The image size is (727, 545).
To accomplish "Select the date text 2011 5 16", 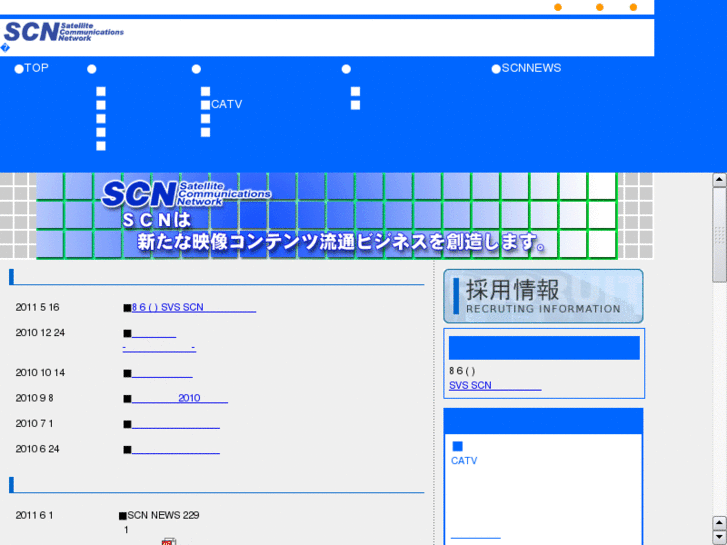I will pyautogui.click(x=37, y=308).
